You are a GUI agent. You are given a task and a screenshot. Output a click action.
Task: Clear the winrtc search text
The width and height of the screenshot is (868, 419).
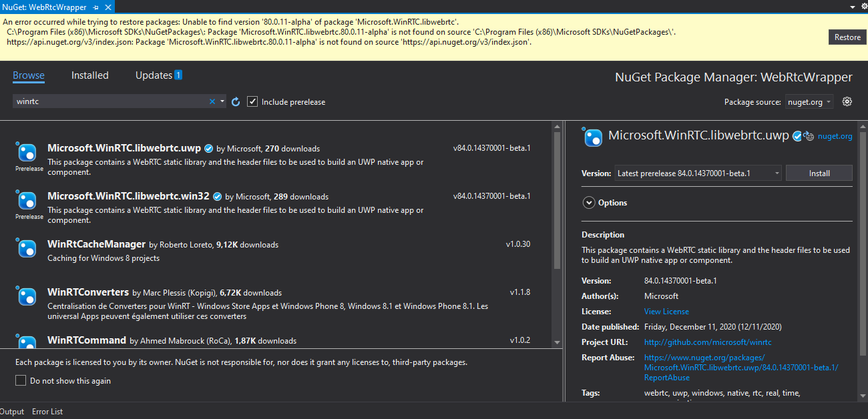212,101
